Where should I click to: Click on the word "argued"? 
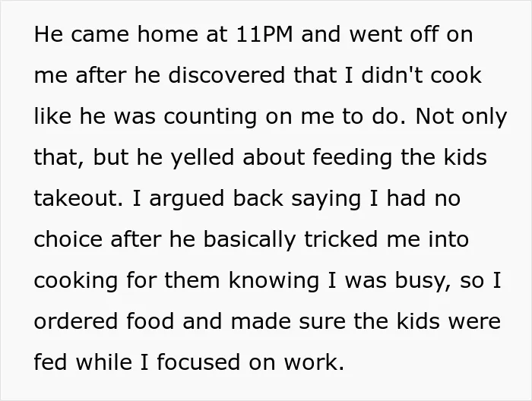coord(187,199)
